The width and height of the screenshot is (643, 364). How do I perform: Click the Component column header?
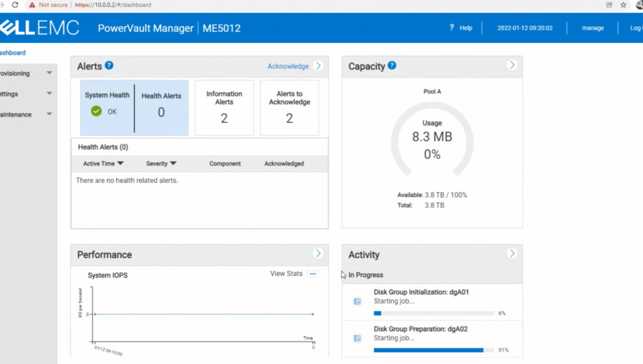tap(225, 164)
